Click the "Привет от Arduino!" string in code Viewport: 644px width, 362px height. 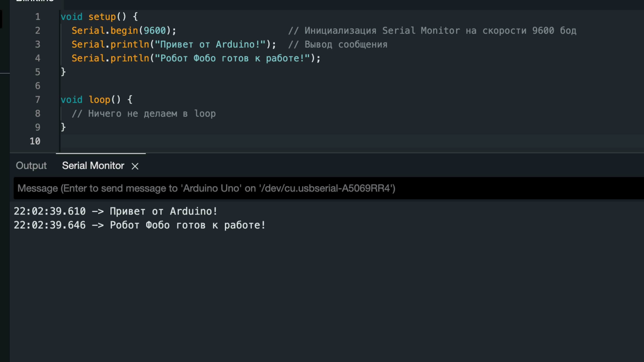click(210, 44)
